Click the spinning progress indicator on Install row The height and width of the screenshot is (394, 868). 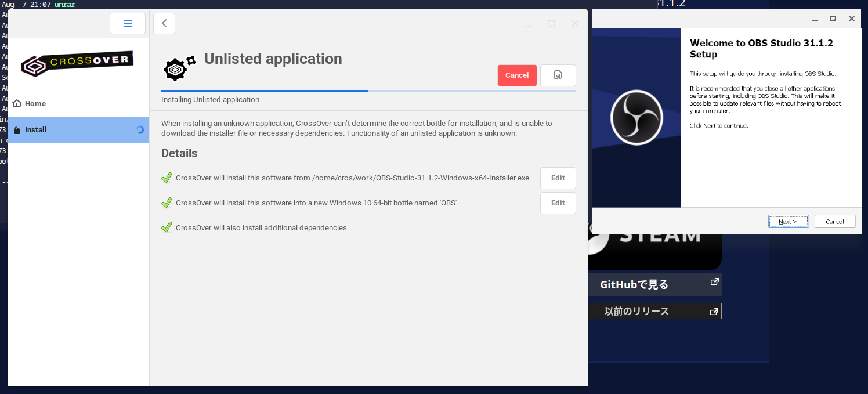click(139, 130)
